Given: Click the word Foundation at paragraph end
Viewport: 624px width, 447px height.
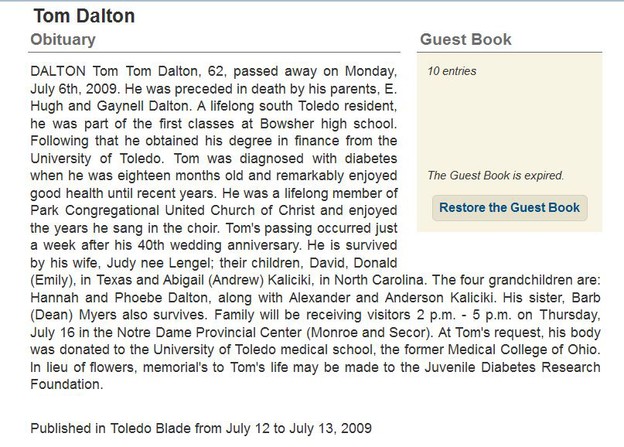Looking at the screenshot, I should click(x=66, y=385).
